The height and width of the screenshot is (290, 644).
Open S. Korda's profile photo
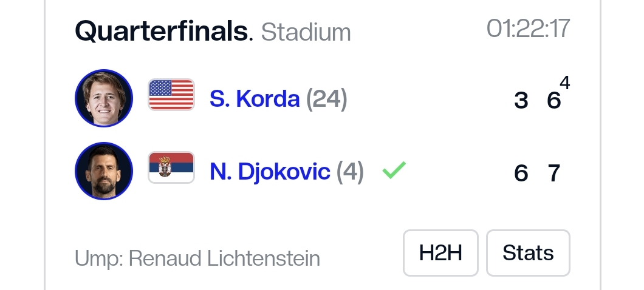click(x=104, y=98)
